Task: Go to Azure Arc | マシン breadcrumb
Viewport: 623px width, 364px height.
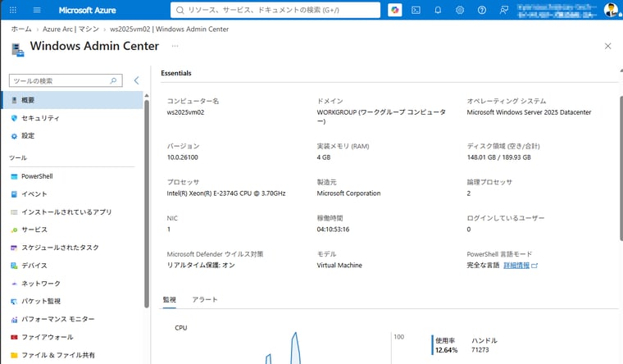Action: tap(70, 29)
